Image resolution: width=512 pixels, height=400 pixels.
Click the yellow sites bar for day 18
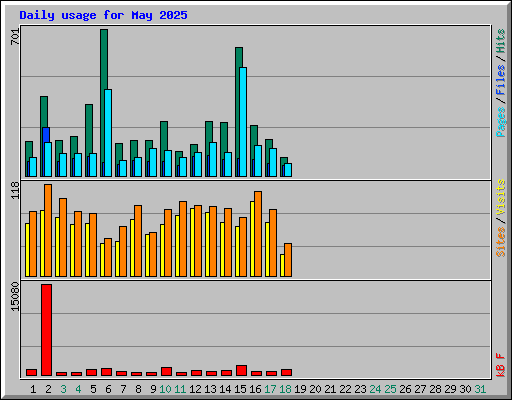[x=282, y=265]
